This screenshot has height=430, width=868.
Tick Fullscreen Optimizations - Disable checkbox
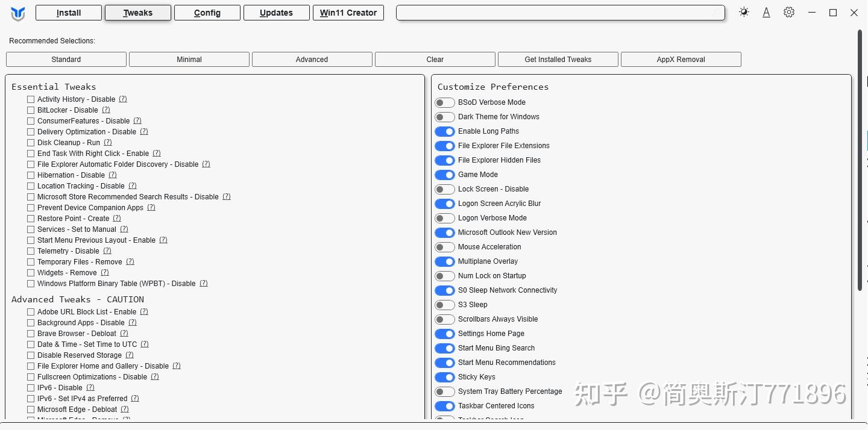click(31, 377)
